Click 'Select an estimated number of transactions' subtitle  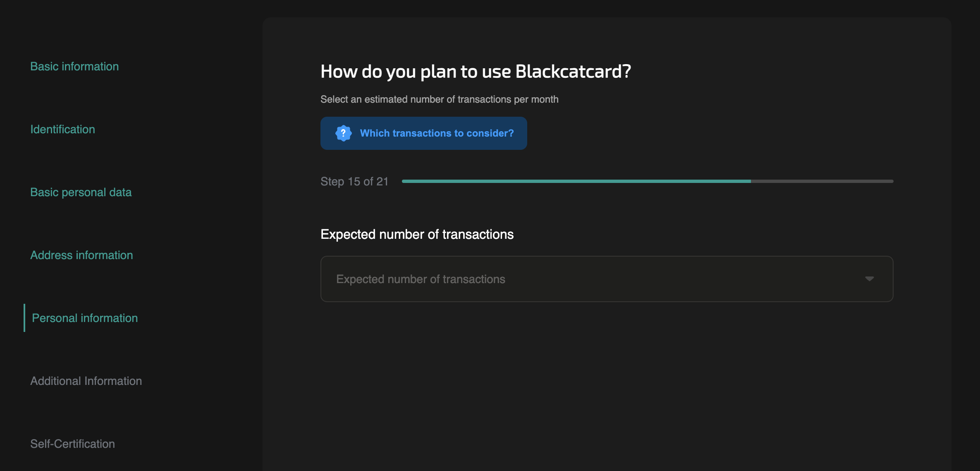[x=439, y=99]
